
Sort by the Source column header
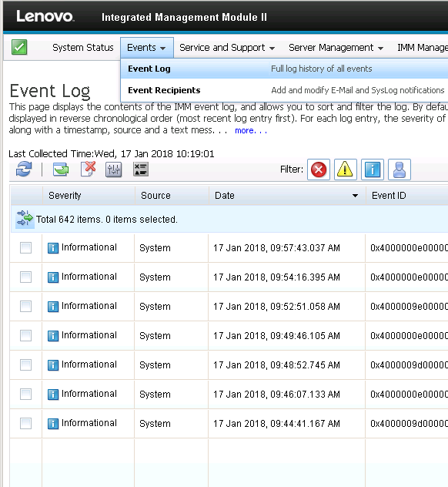[155, 196]
